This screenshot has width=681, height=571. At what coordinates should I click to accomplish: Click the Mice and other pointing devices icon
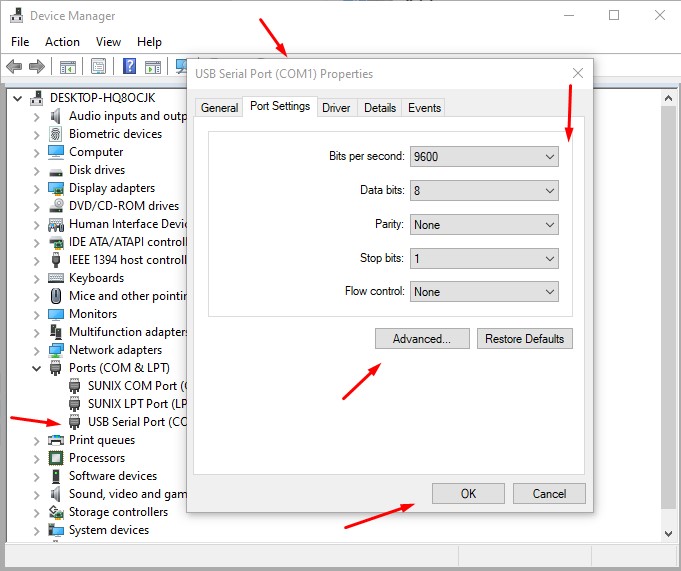click(x=56, y=296)
